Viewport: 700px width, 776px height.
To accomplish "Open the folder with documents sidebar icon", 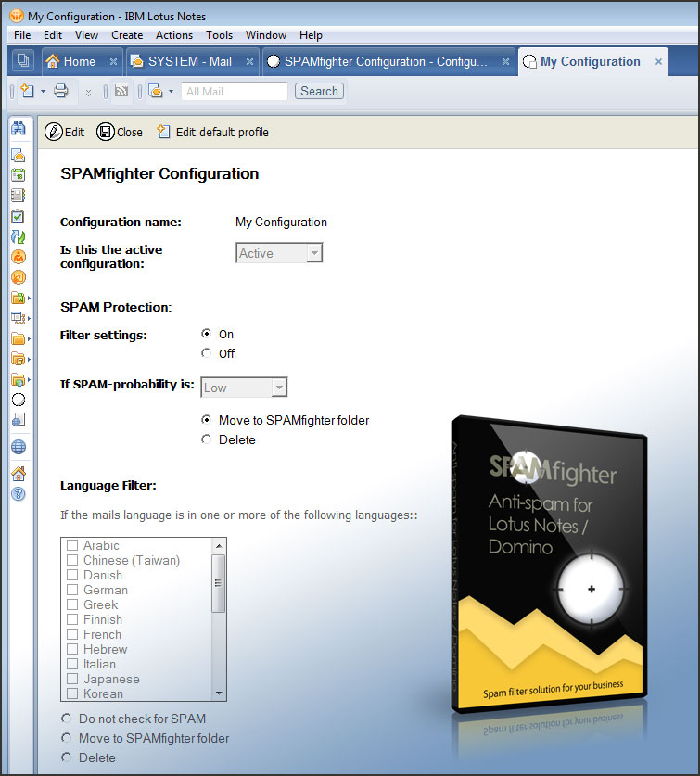I will coord(19,359).
